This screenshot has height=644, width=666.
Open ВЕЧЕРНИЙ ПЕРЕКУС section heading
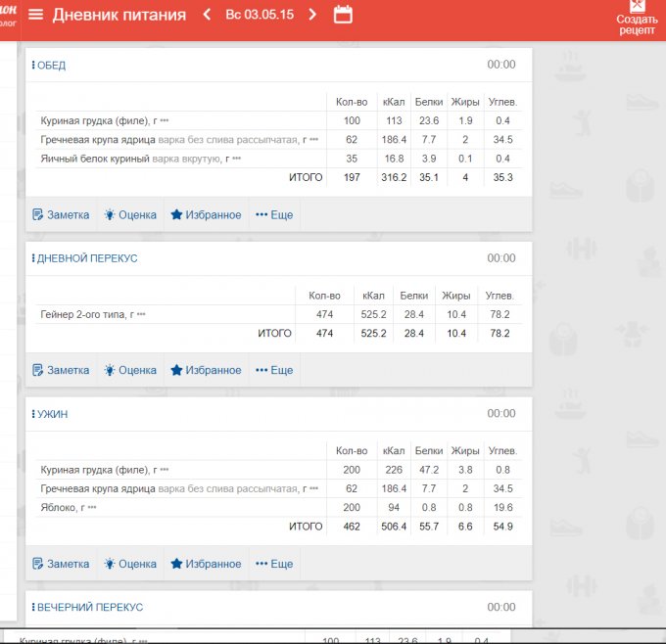89,607
